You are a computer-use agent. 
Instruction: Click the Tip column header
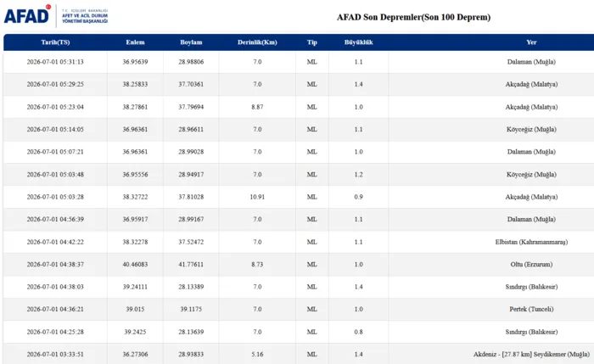pyautogui.click(x=311, y=42)
